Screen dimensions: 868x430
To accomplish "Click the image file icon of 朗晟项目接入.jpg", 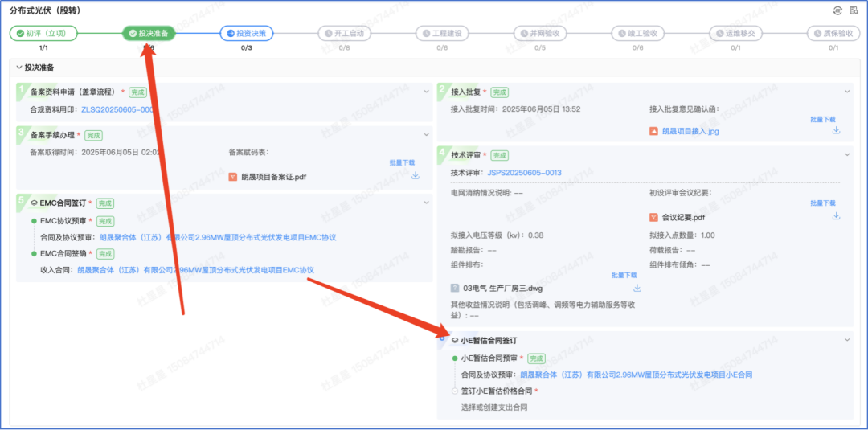I will (x=654, y=131).
